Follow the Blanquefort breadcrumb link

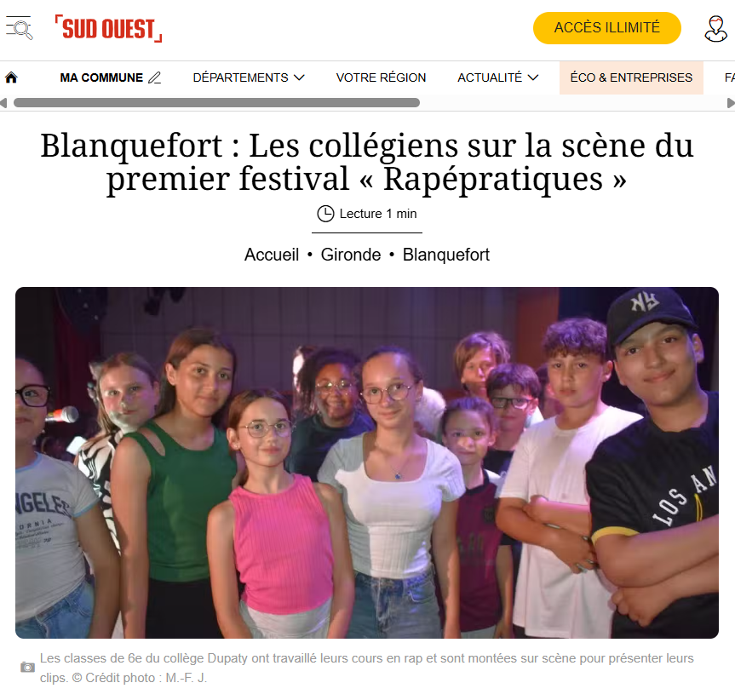click(445, 255)
